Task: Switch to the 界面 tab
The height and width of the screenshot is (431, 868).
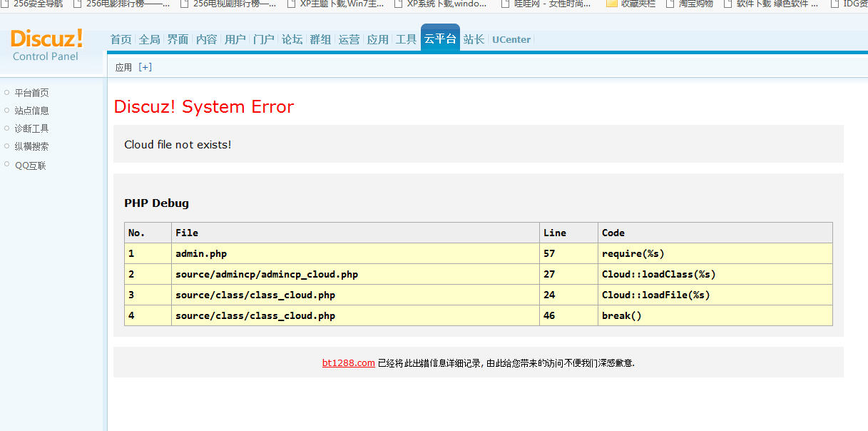Action: click(178, 39)
